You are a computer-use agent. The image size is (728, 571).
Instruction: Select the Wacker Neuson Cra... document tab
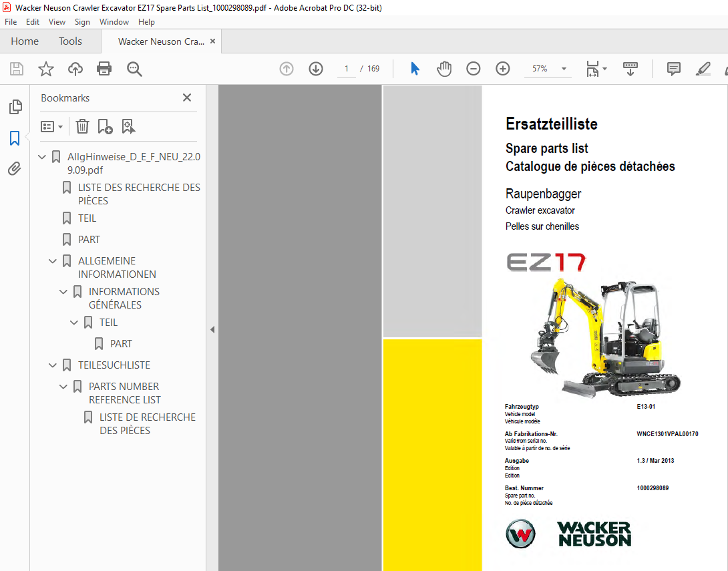[x=161, y=41]
